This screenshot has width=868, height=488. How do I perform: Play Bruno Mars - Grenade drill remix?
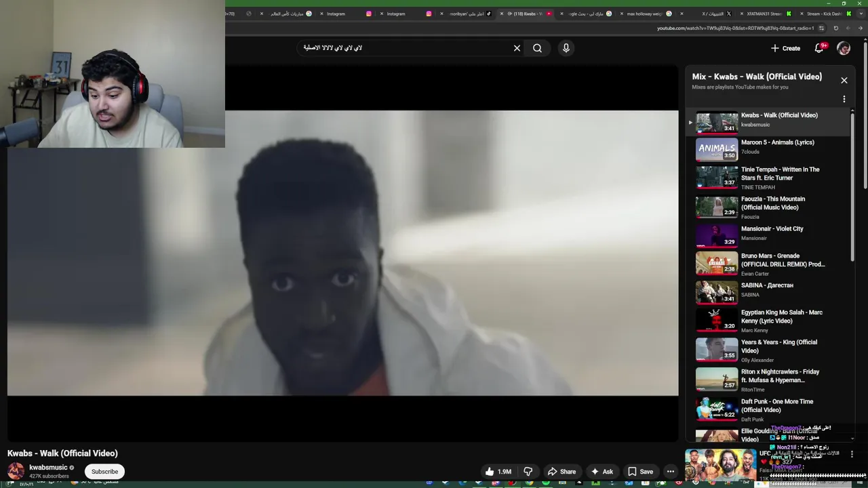coord(783,260)
